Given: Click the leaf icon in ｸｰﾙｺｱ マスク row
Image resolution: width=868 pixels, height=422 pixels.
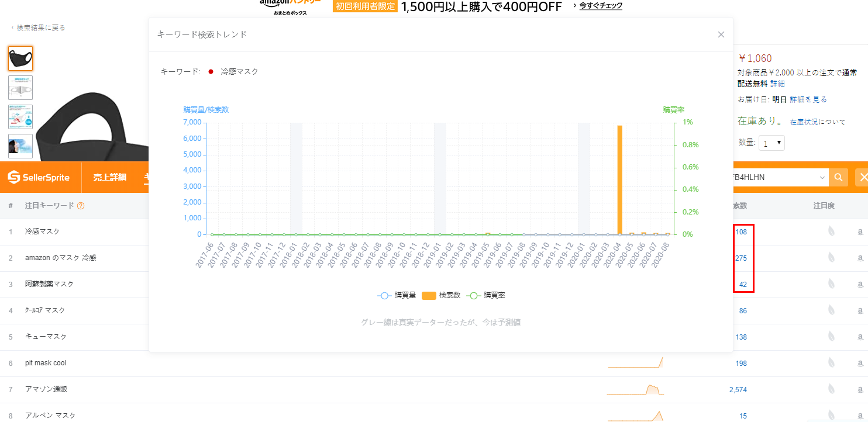Looking at the screenshot, I should 831,310.
